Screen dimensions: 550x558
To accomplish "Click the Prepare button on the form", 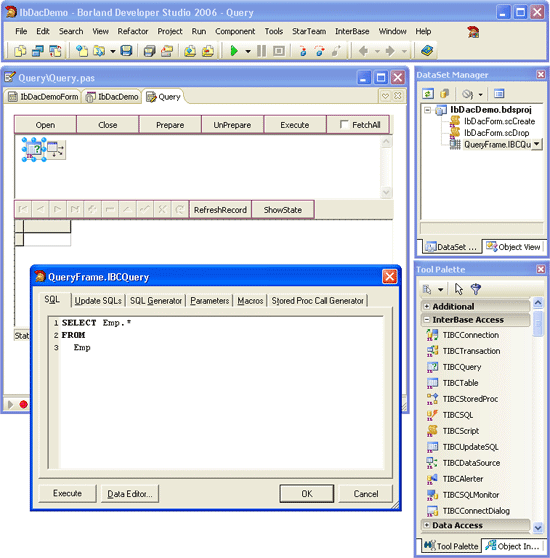I will pyautogui.click(x=170, y=125).
